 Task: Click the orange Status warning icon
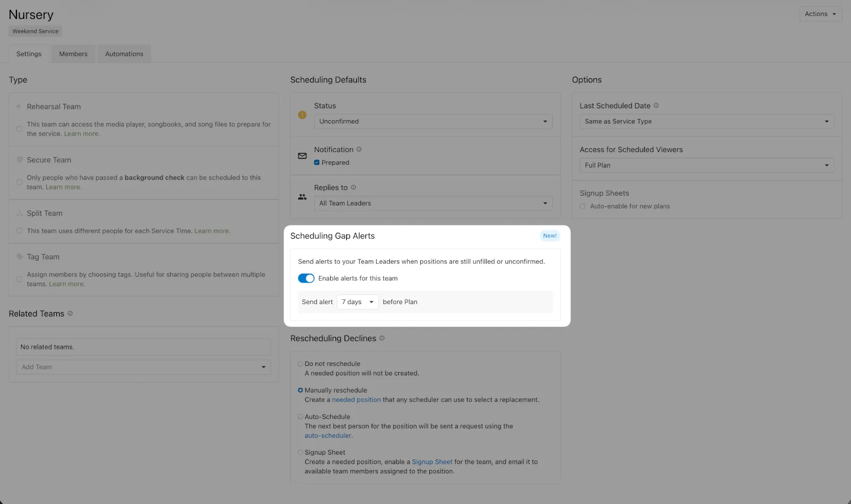pos(302,115)
